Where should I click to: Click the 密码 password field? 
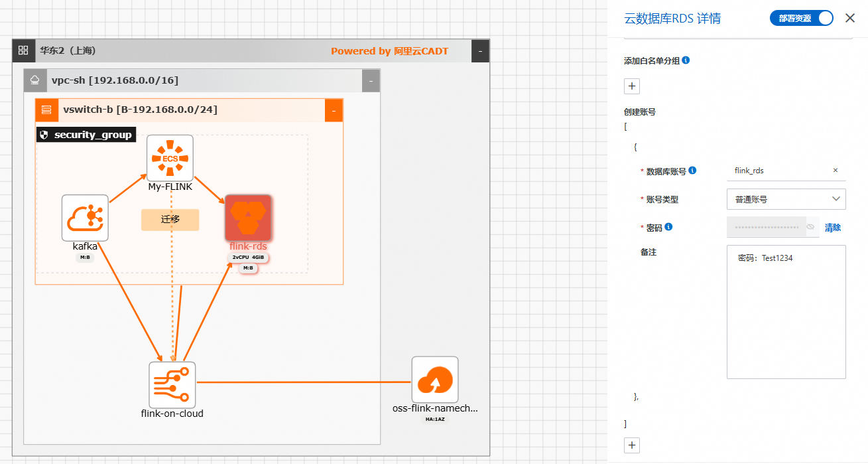(773, 227)
